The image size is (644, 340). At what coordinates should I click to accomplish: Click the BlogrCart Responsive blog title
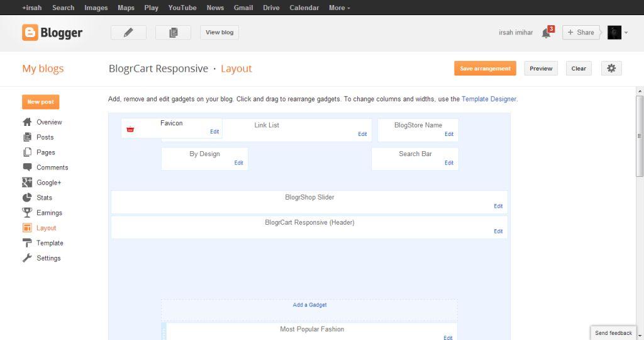158,68
